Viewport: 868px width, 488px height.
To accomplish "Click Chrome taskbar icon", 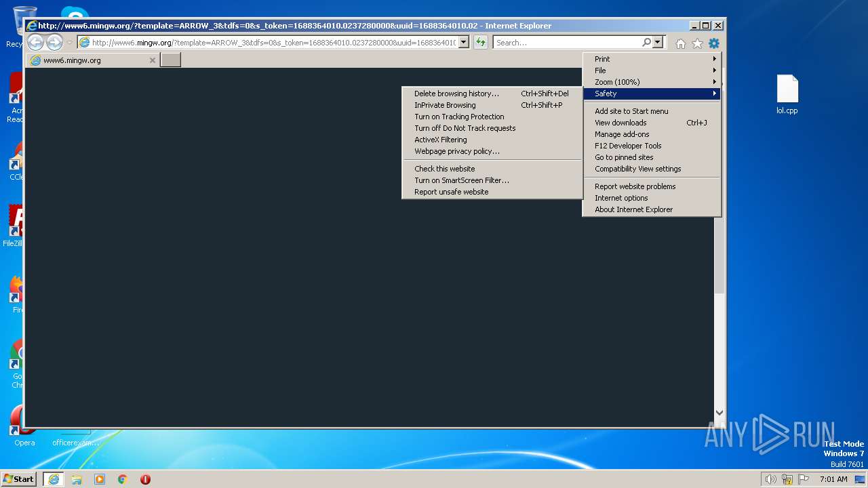I will pos(123,479).
